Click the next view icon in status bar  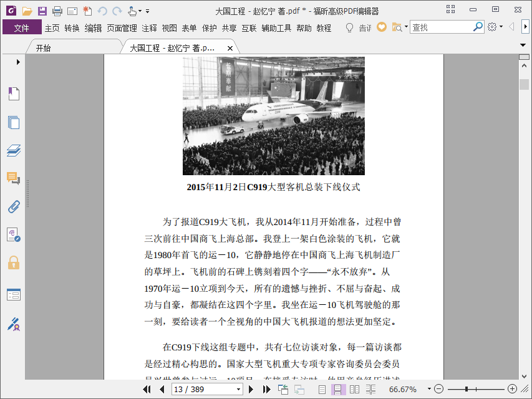pyautogui.click(x=299, y=390)
